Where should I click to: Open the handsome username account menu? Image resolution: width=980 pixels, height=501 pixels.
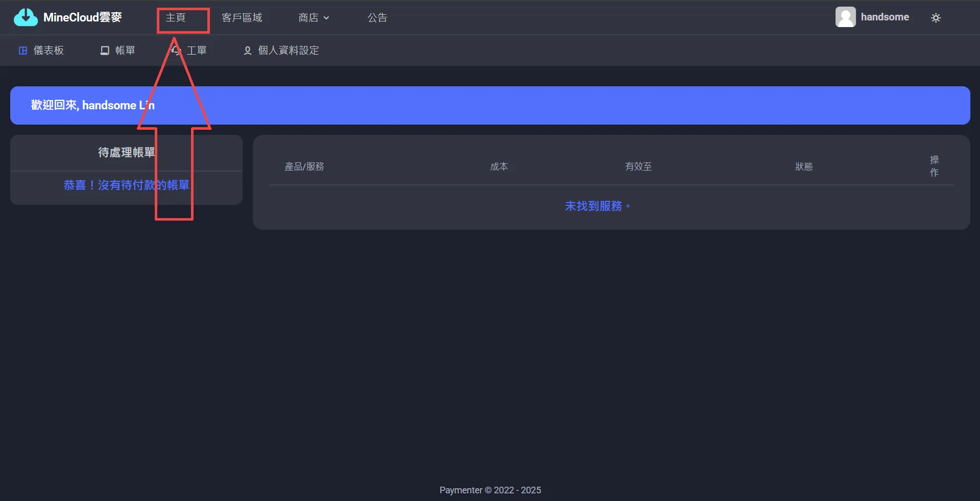[885, 17]
